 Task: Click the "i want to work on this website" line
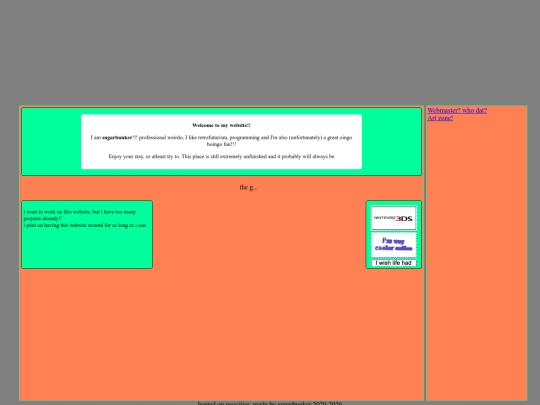(80, 215)
